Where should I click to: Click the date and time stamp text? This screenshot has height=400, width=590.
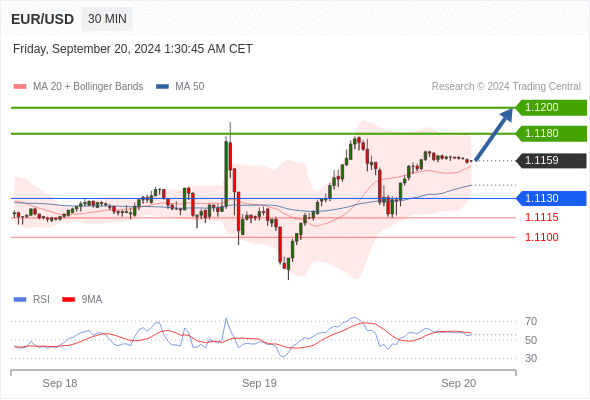point(132,49)
